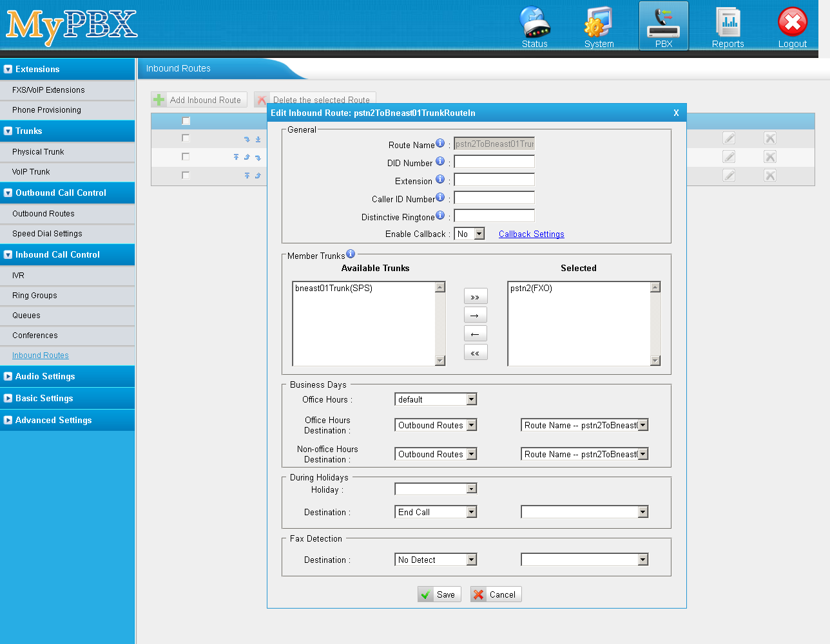830x644 pixels.
Task: Click delete X icon on third route row
Action: 770,175
